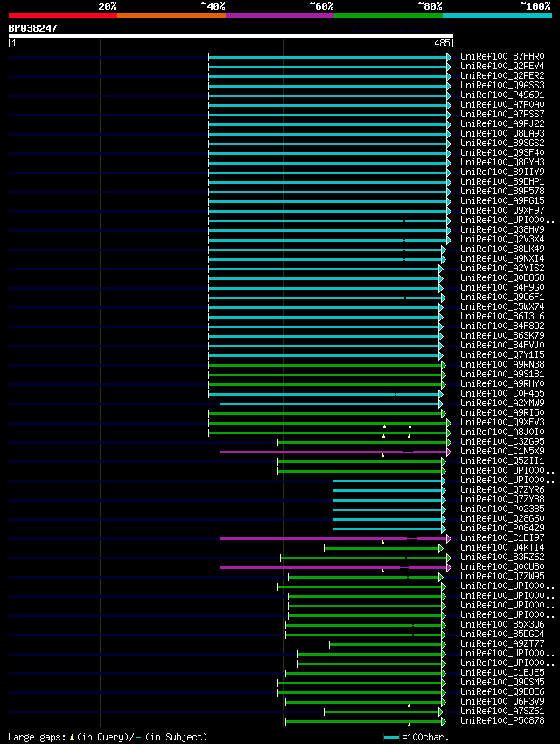The width and height of the screenshot is (560, 744).
Task: Select the UniRef100_A9RN38 label
Action: [x=502, y=364]
